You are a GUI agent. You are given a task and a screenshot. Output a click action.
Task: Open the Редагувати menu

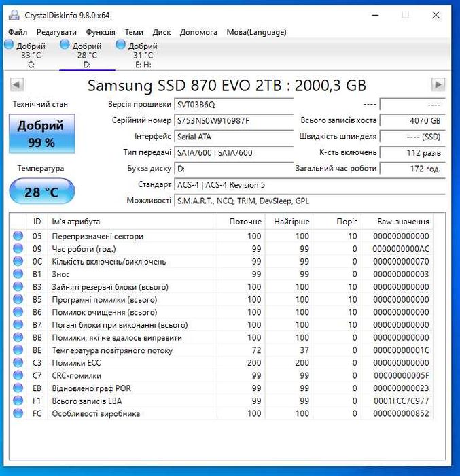[56, 32]
